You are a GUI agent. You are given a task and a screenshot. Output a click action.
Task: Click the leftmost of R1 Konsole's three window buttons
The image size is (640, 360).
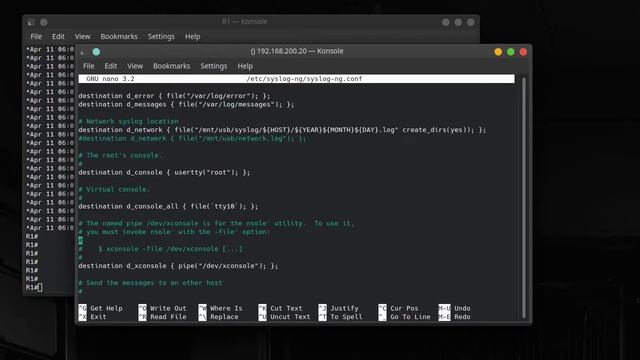[446, 22]
